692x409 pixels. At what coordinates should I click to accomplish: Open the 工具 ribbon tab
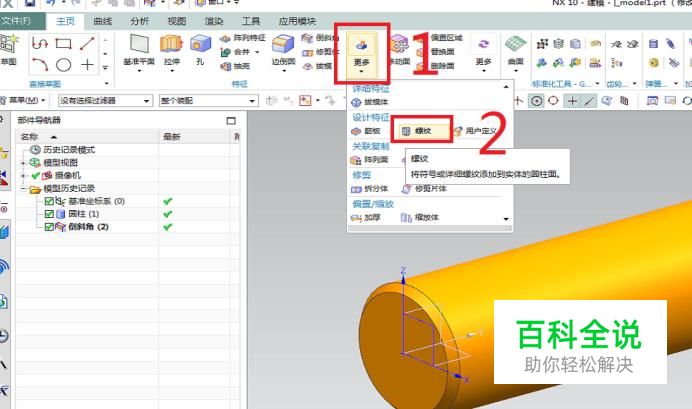click(251, 21)
